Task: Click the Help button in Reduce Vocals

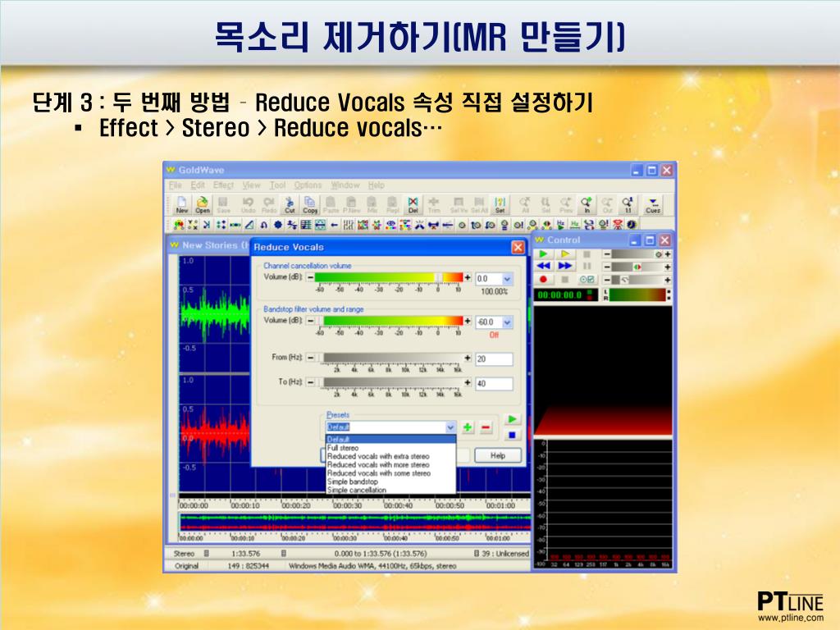Action: click(498, 455)
